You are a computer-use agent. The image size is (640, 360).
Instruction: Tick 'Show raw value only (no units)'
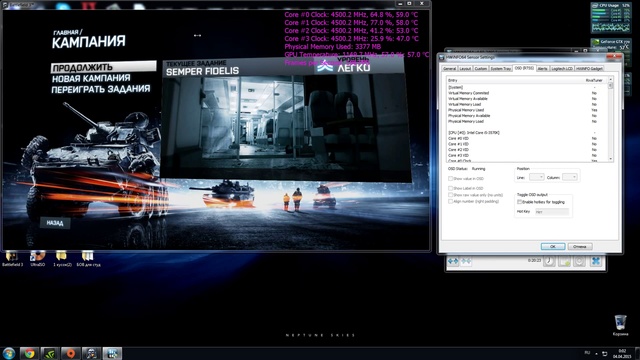(451, 195)
